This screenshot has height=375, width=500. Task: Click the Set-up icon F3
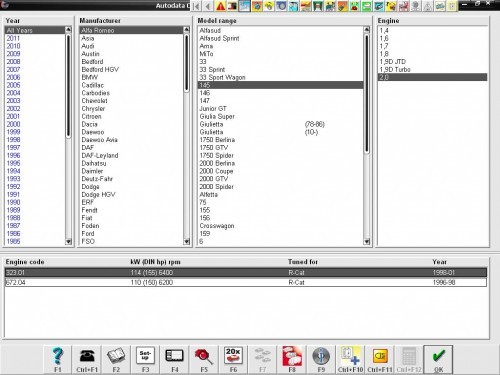pyautogui.click(x=145, y=359)
